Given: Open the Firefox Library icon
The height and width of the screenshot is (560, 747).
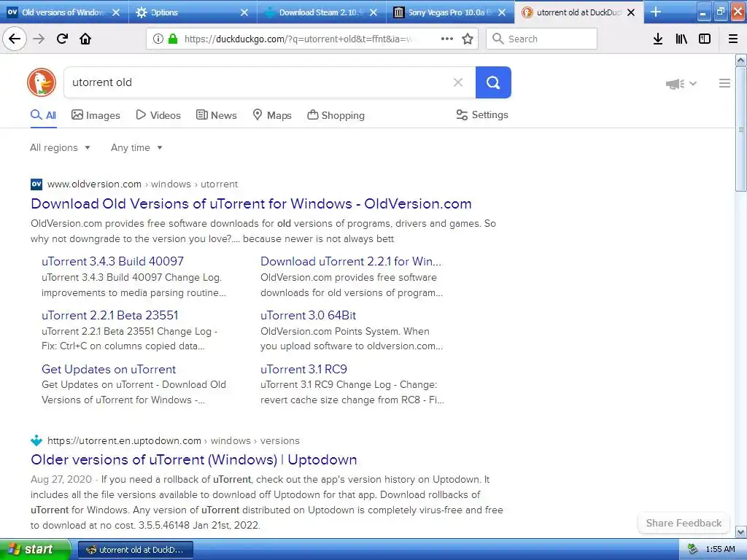Looking at the screenshot, I should click(681, 39).
